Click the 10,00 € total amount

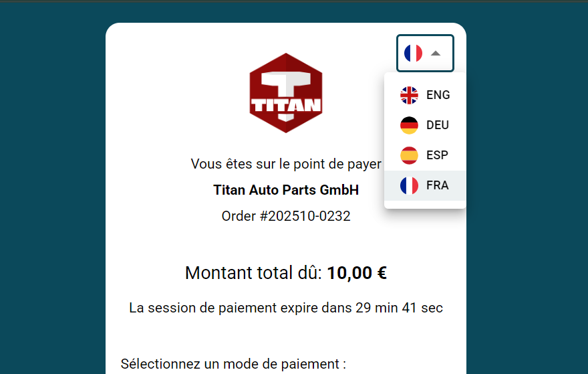pos(357,273)
